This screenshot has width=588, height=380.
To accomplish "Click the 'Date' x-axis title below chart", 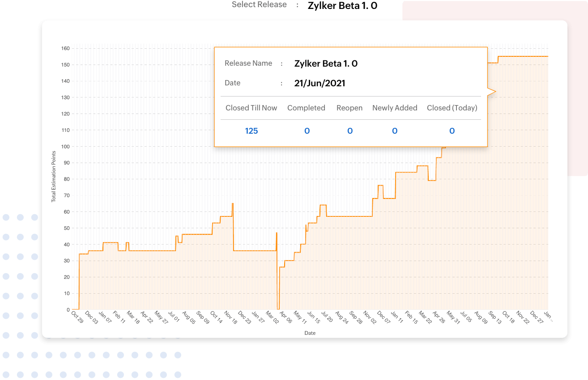I will [x=310, y=333].
